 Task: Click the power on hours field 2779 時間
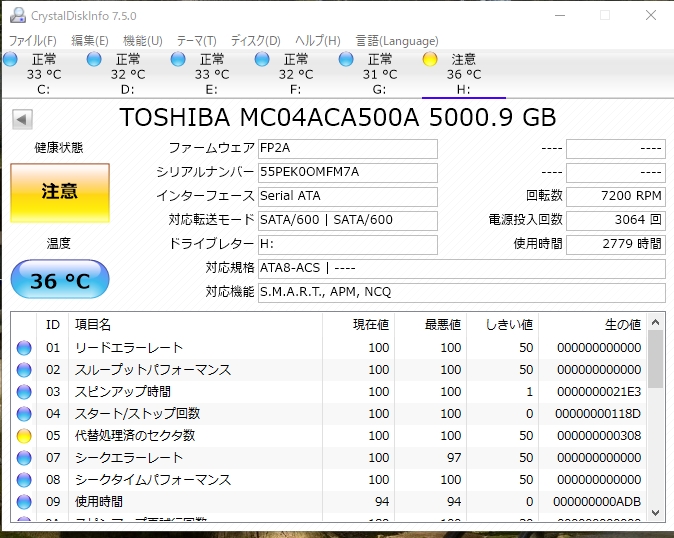tap(616, 245)
